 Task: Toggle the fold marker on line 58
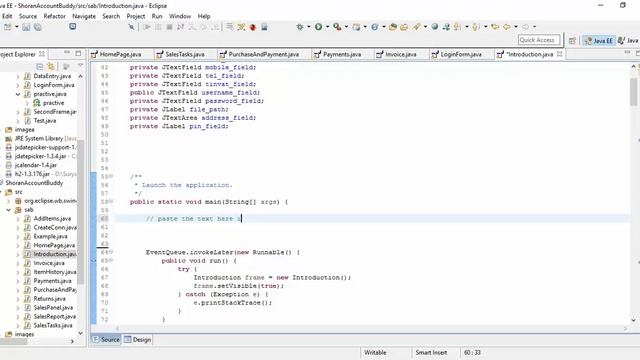pyautogui.click(x=111, y=202)
